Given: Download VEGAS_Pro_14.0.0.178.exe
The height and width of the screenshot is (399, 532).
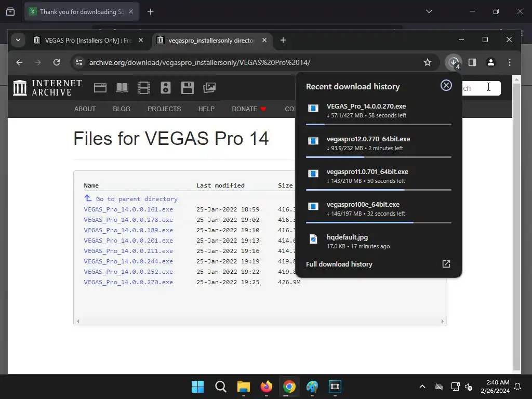Looking at the screenshot, I should tap(128, 220).
